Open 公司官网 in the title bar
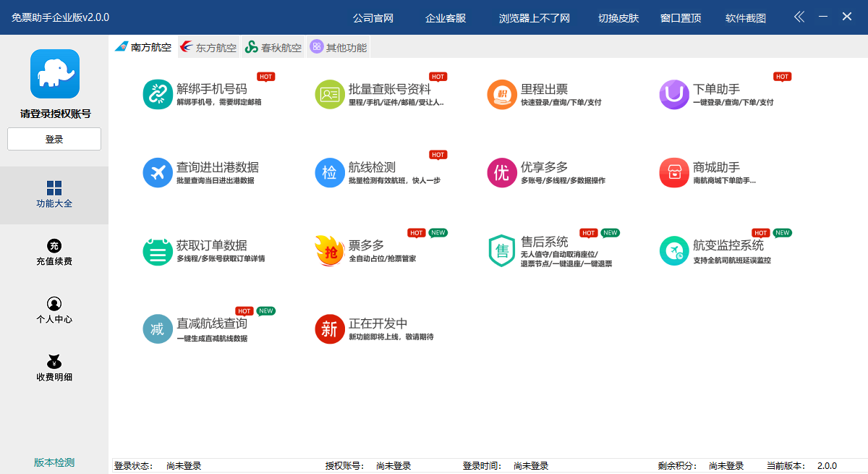 373,18
